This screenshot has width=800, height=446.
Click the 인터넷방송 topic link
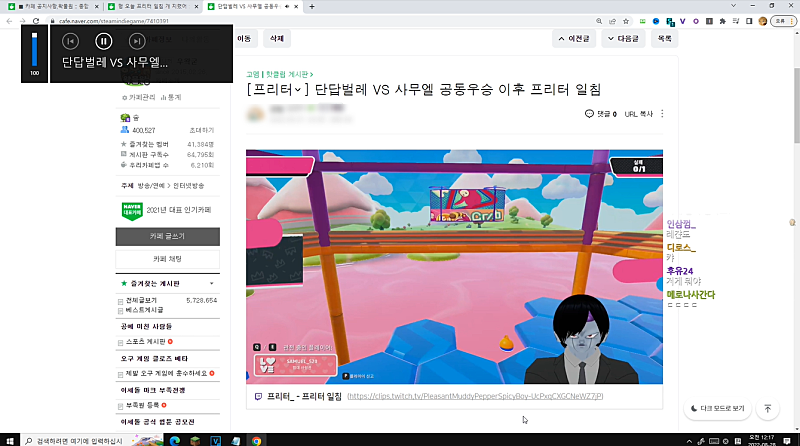pyautogui.click(x=188, y=186)
